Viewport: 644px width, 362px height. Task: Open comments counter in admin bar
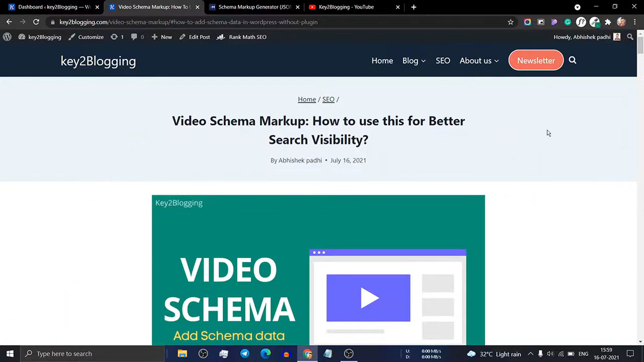138,37
